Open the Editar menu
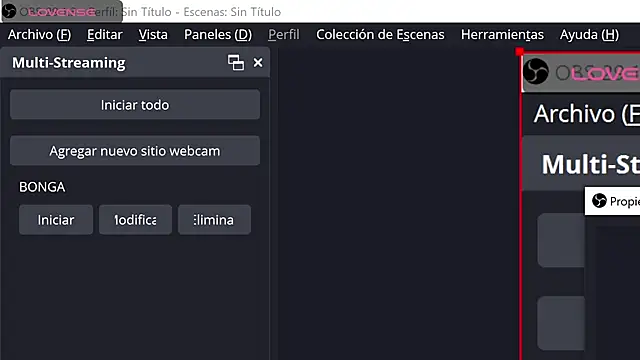 [104, 35]
